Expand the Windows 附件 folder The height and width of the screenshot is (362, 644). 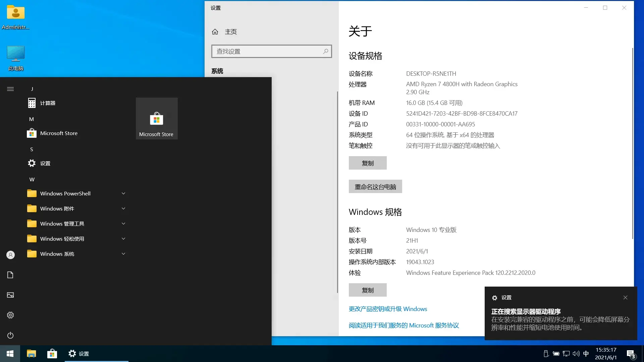(77, 208)
